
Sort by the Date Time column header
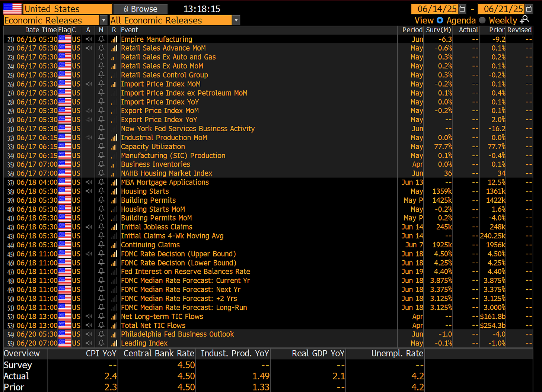[41, 30]
